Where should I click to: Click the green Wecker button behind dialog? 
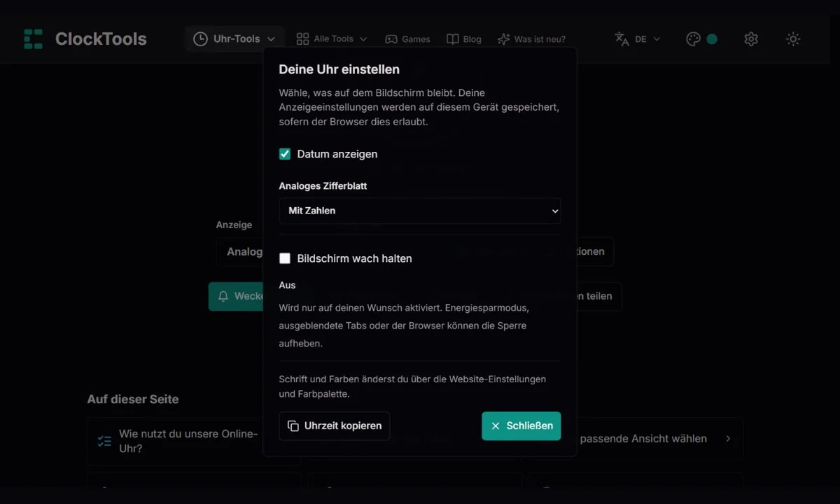coord(236,296)
